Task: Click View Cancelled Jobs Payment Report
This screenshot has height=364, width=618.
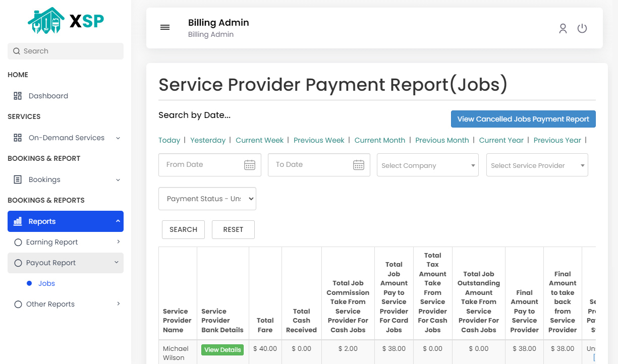Action: tap(523, 119)
